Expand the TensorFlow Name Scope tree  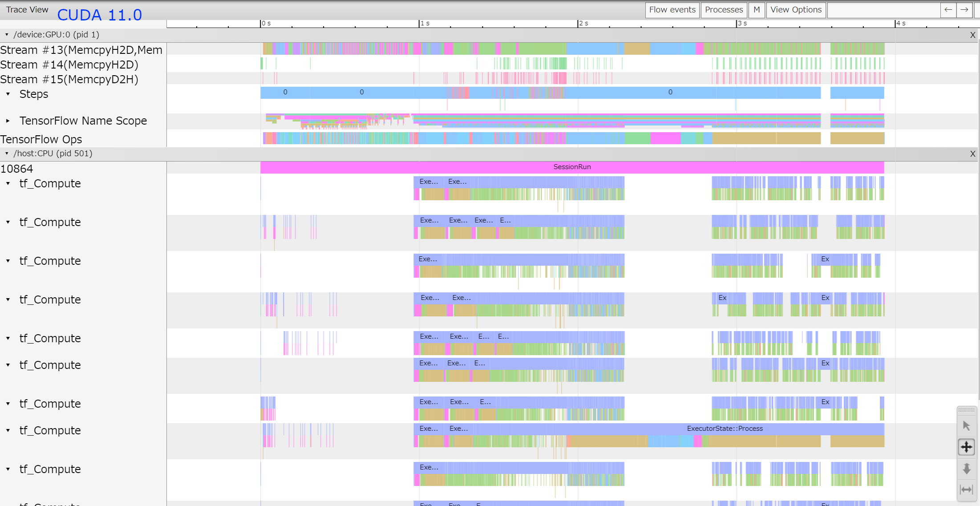8,121
